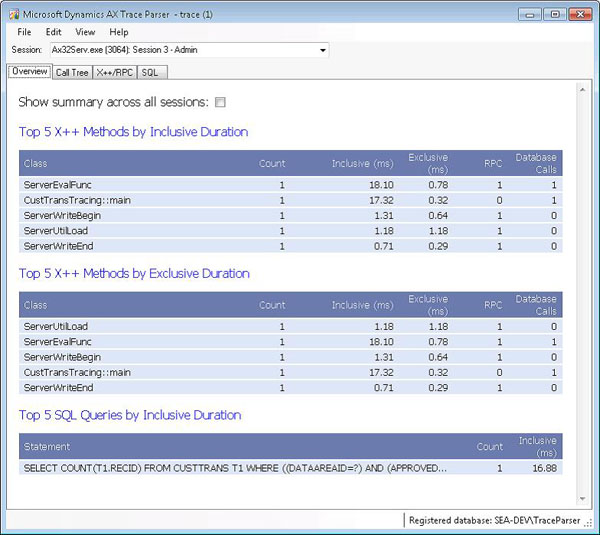Screen dimensions: 600x535
Task: Switch to the Call Tree tab
Action: point(72,72)
